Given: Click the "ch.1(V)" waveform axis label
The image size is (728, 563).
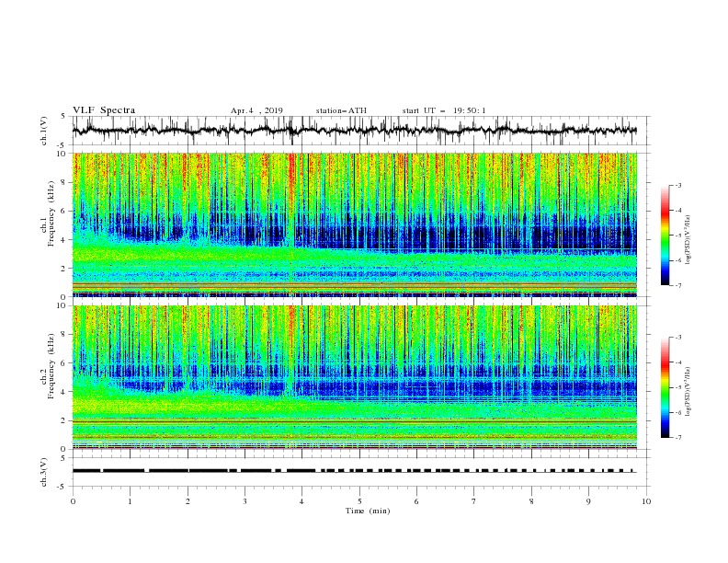Looking at the screenshot, I should (x=44, y=131).
